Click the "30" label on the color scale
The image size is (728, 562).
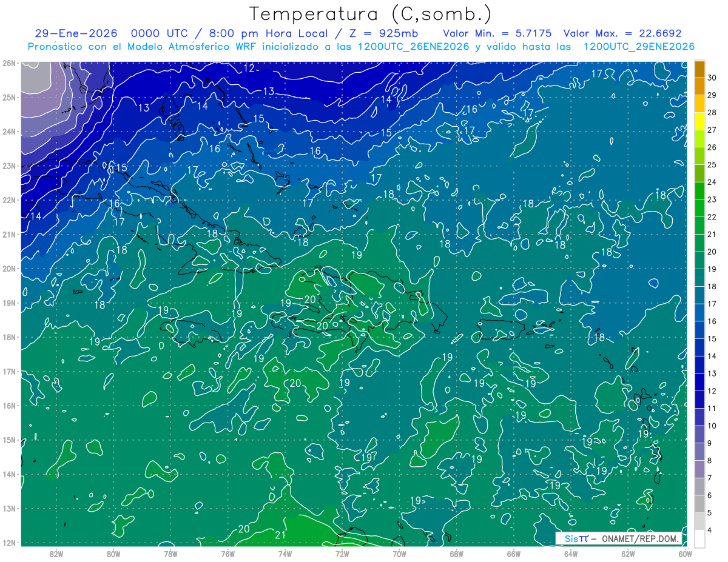click(712, 78)
